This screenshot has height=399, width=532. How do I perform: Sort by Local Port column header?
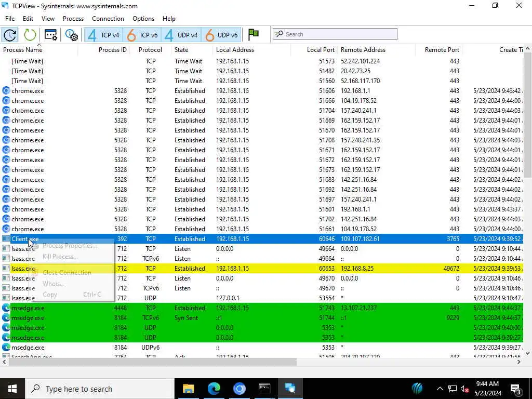coord(314,50)
